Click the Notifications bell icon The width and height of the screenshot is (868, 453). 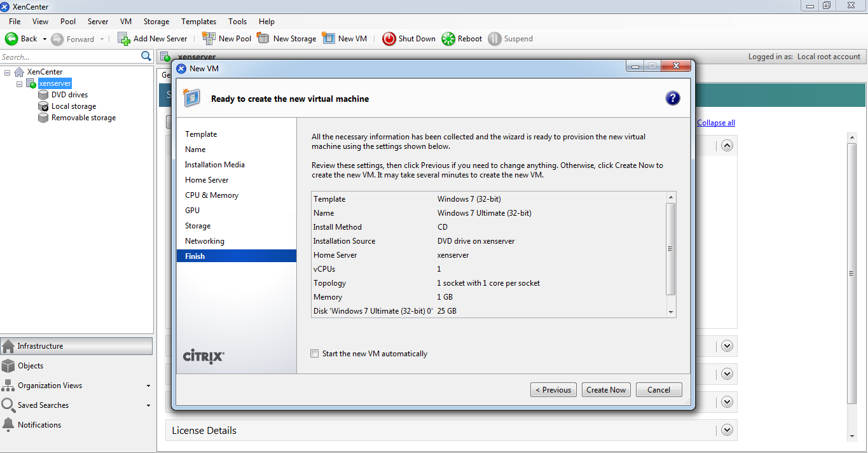click(8, 424)
